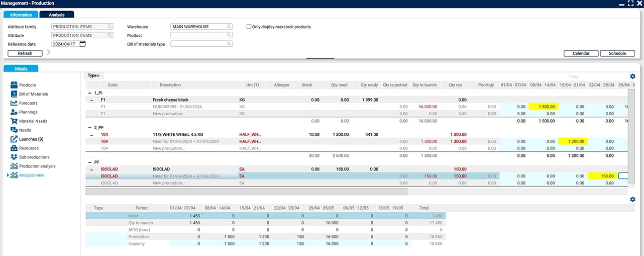This screenshot has height=256, width=644.
Task: Sort by the Description column header
Action: click(x=170, y=85)
